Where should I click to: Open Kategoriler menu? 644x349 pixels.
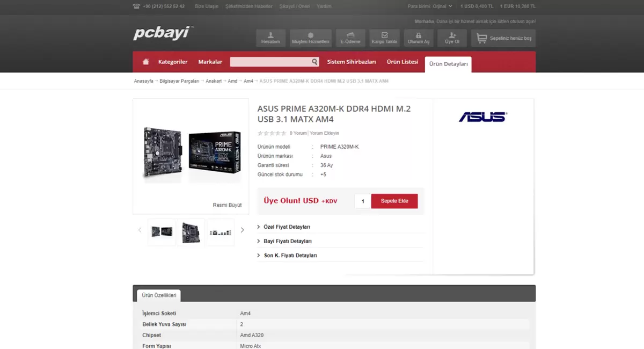coord(173,62)
